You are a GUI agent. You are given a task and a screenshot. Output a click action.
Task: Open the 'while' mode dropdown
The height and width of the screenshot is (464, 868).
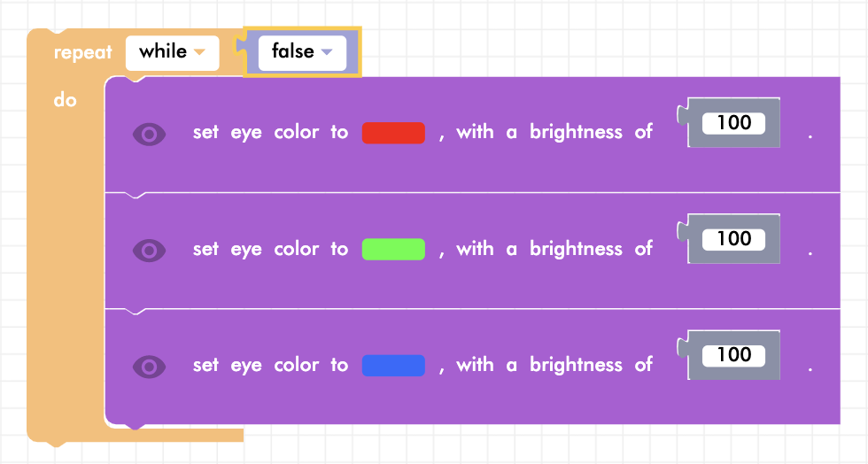tap(172, 52)
